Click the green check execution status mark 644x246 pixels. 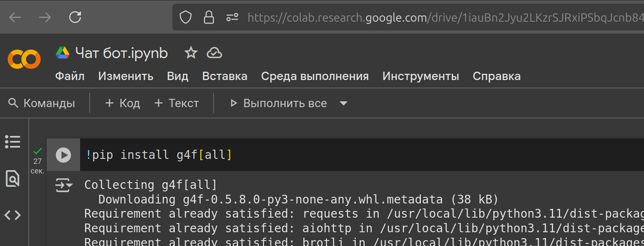(38, 151)
